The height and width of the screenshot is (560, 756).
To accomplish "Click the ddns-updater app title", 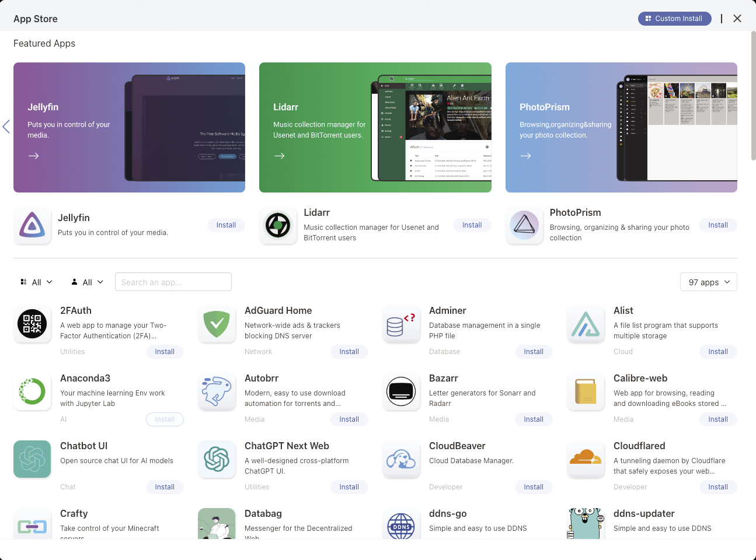I will (644, 514).
